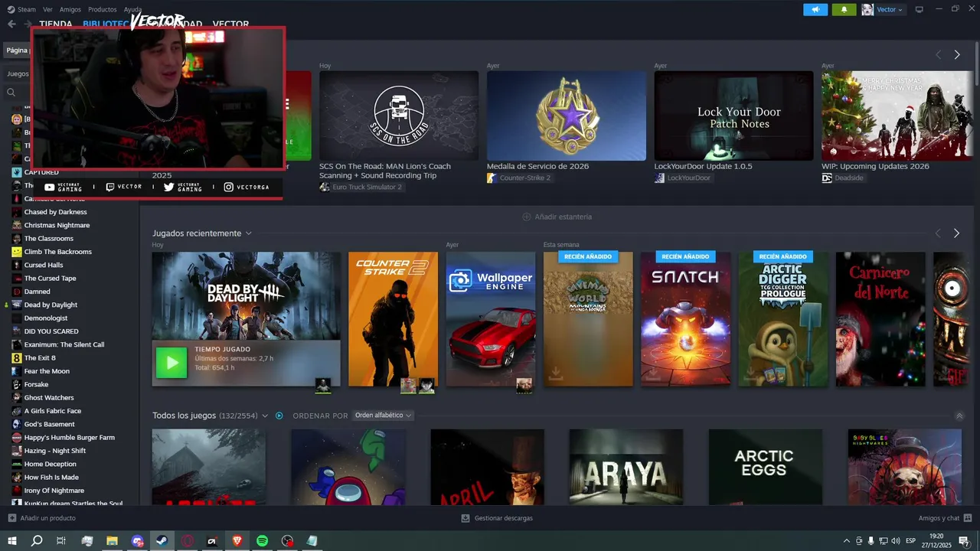Switch to Big Picture mode monitor icon
This screenshot has width=980, height=551.
pyautogui.click(x=920, y=9)
